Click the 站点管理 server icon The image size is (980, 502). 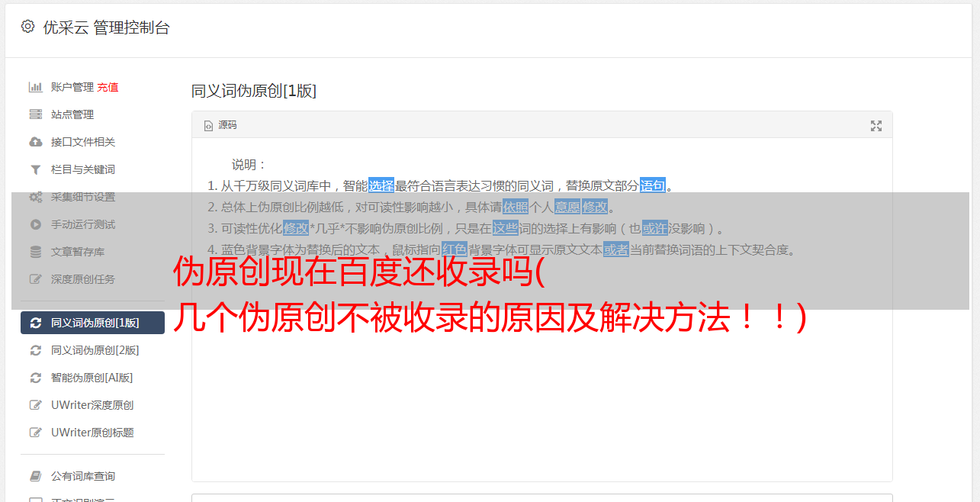coord(35,114)
